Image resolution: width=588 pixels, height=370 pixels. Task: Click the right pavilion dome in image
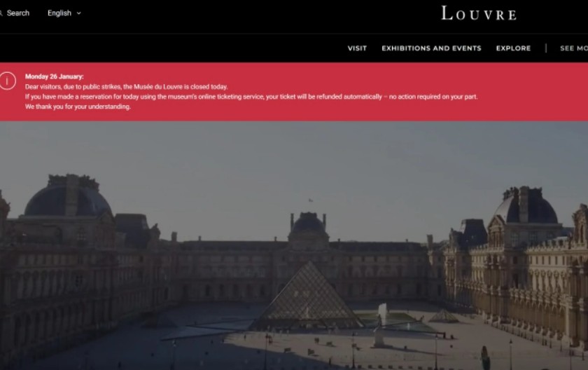[526, 205]
